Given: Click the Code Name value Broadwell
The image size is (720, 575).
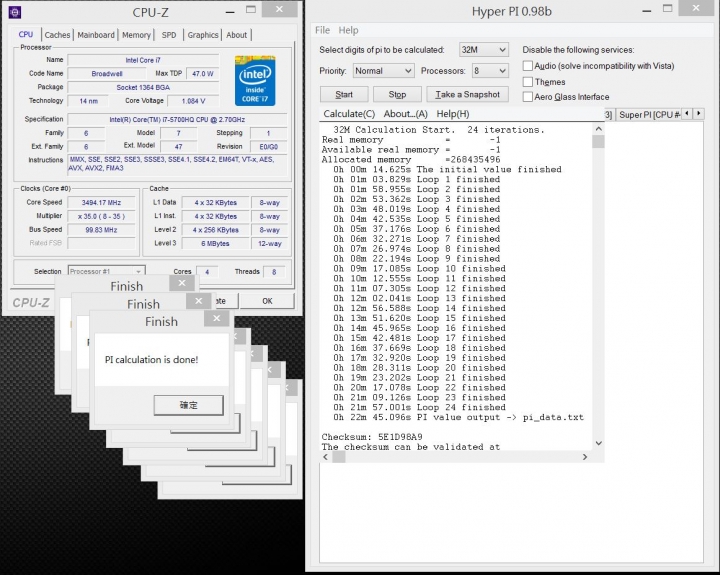Looking at the screenshot, I should [x=107, y=73].
